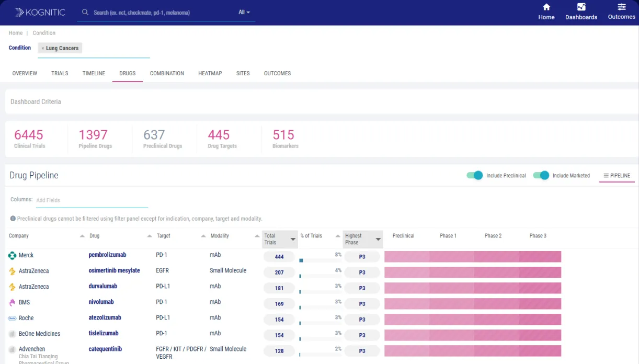Open the atezolizumab drug link
639x364 pixels.
(x=105, y=317)
